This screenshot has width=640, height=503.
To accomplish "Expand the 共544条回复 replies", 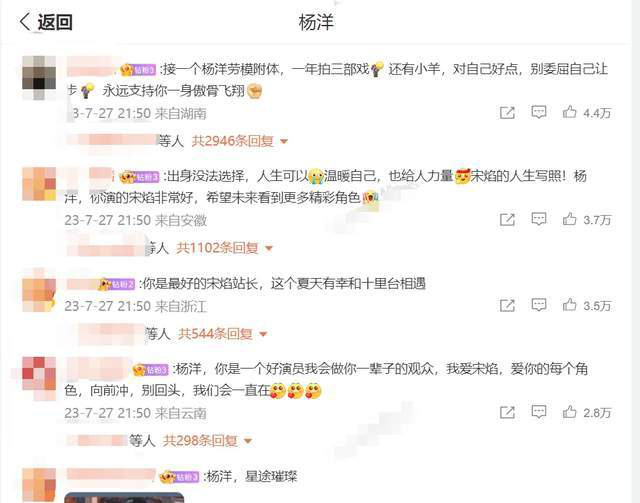I will coord(223,334).
